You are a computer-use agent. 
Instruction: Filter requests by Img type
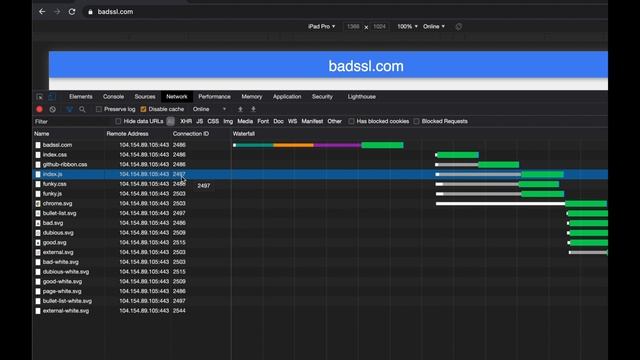pos(228,121)
